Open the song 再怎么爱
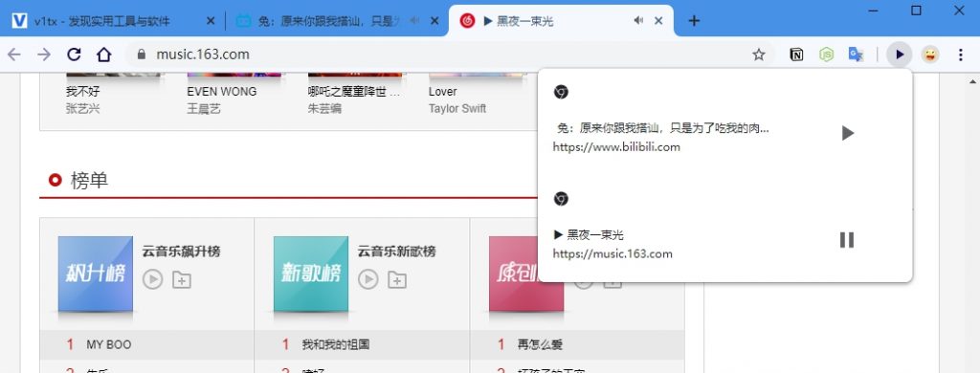 coord(540,344)
